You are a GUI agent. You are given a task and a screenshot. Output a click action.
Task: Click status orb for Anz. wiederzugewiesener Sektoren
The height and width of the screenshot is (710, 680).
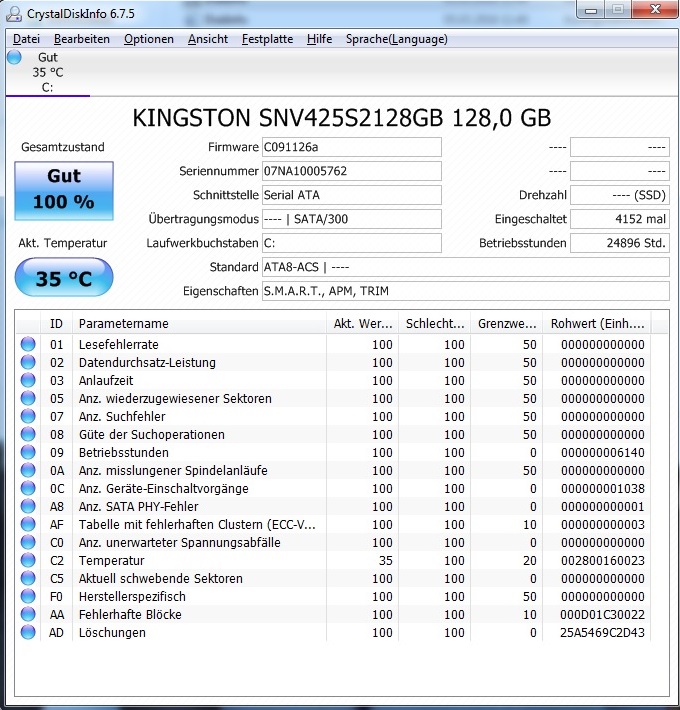pos(28,398)
